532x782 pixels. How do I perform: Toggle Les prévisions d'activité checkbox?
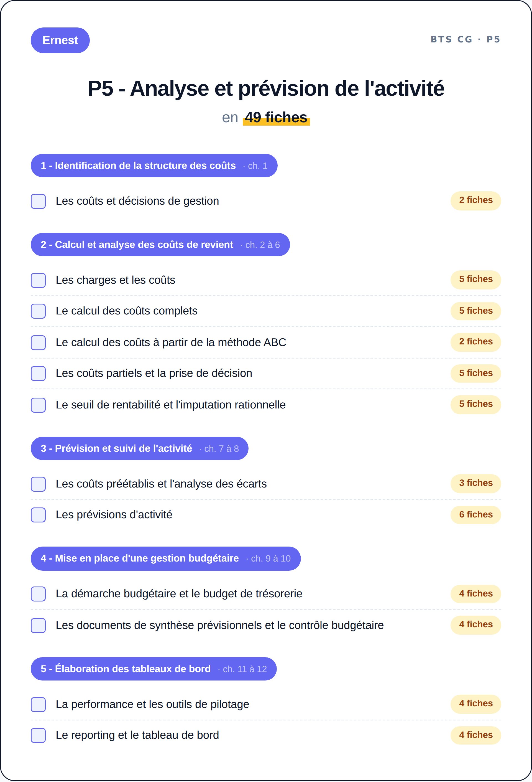pos(38,515)
